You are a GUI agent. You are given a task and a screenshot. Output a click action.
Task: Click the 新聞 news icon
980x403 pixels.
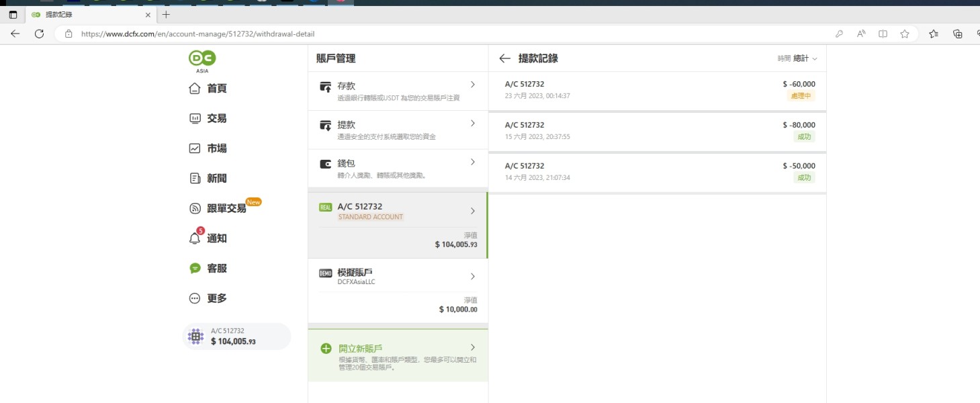click(x=195, y=178)
